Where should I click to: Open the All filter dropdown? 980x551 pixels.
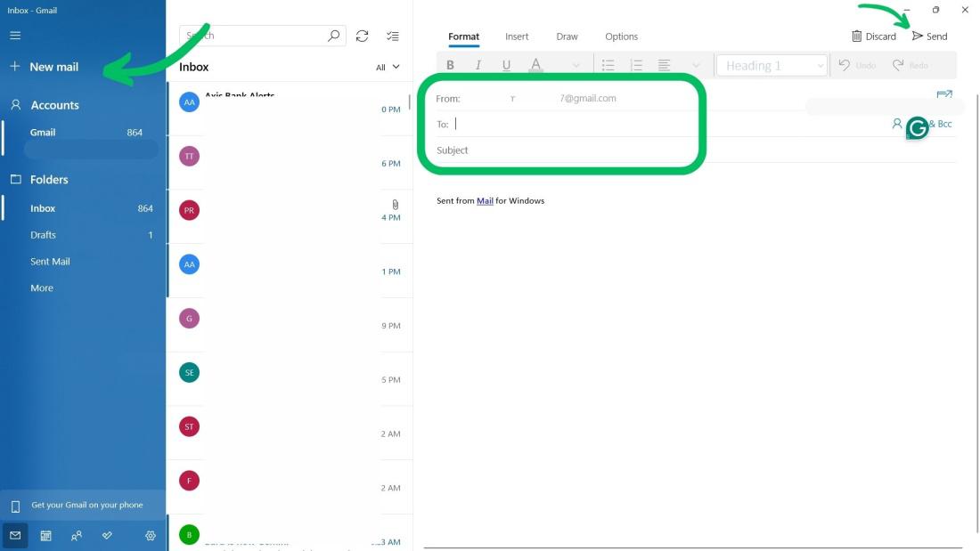point(388,67)
